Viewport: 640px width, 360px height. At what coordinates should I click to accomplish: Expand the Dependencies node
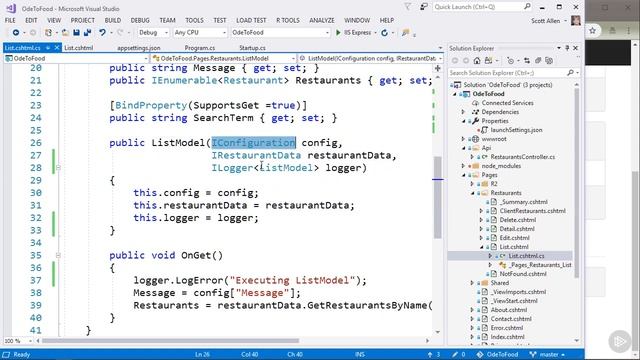463,112
